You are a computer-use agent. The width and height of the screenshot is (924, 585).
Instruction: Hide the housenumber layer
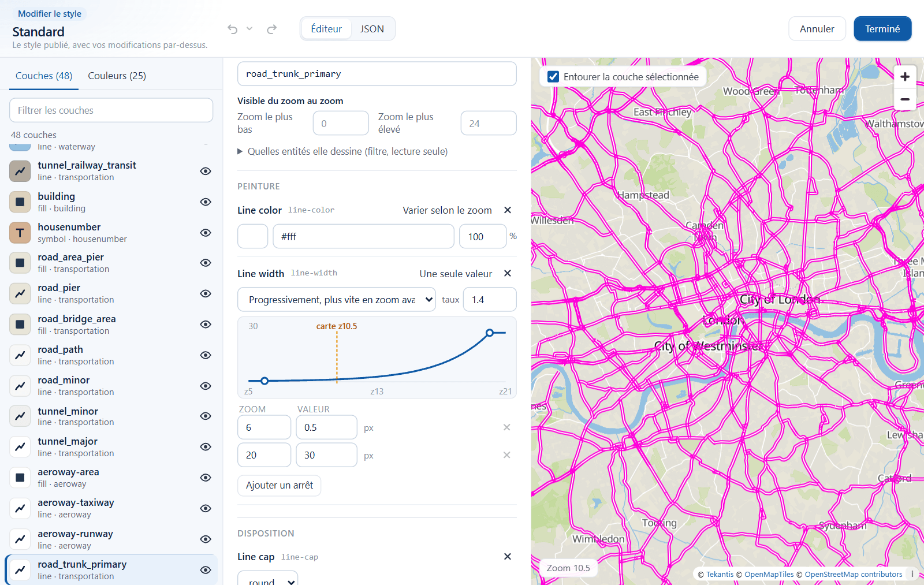tap(206, 233)
